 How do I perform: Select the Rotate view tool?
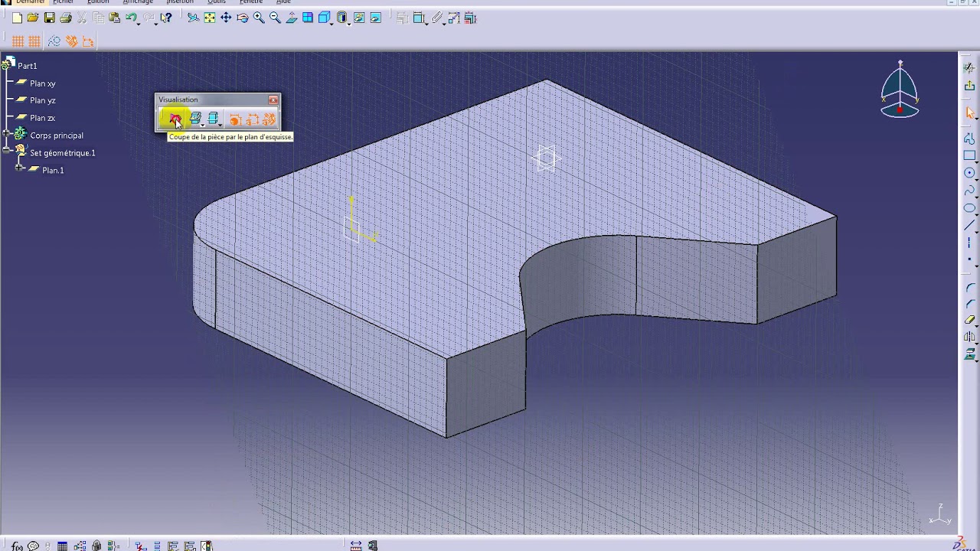coord(242,18)
